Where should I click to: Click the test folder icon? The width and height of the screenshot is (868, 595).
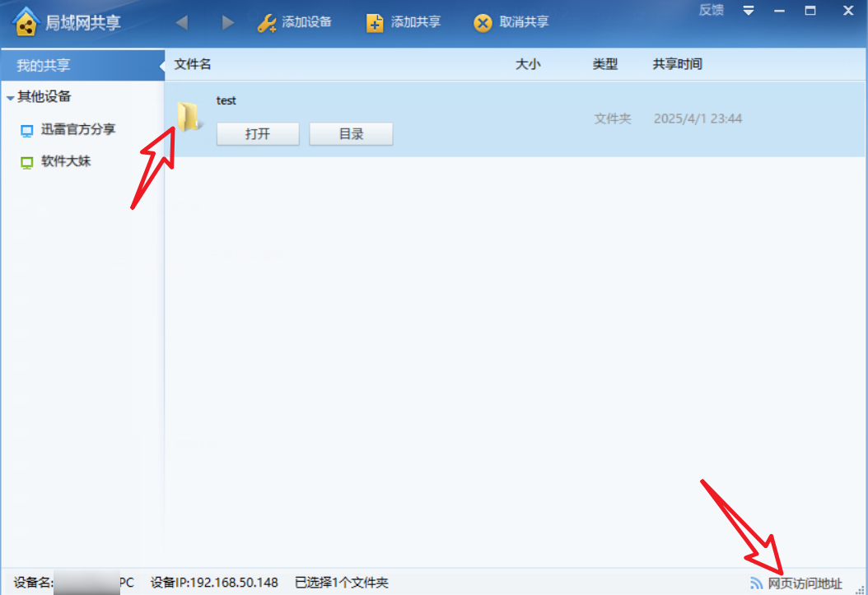click(189, 117)
